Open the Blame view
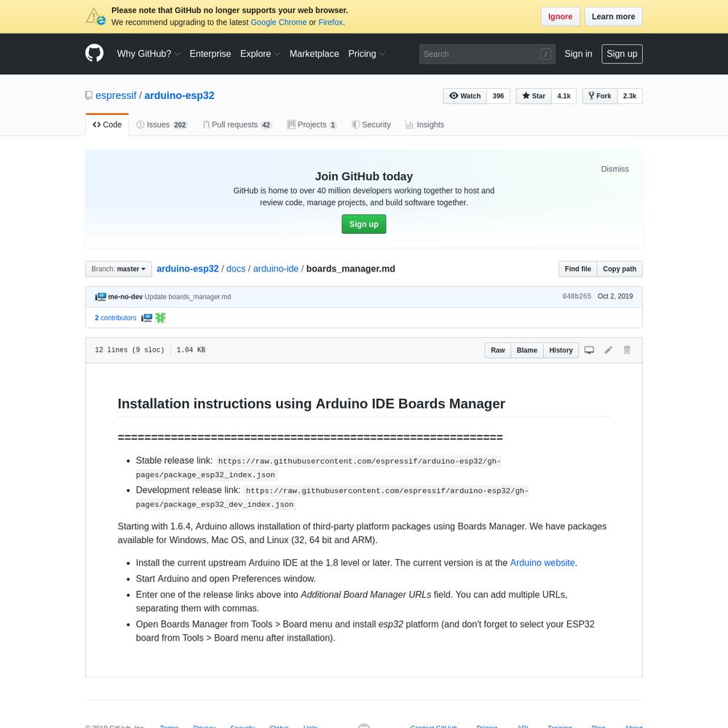 pos(527,351)
